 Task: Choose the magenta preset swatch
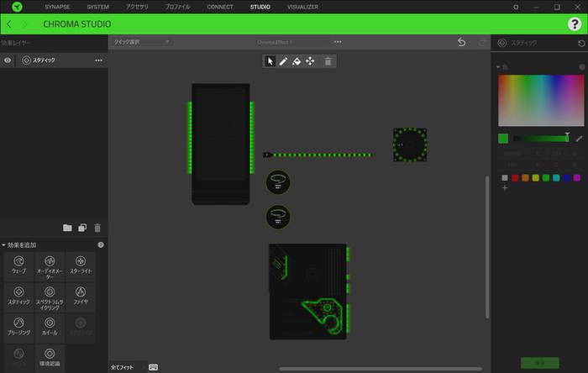577,178
